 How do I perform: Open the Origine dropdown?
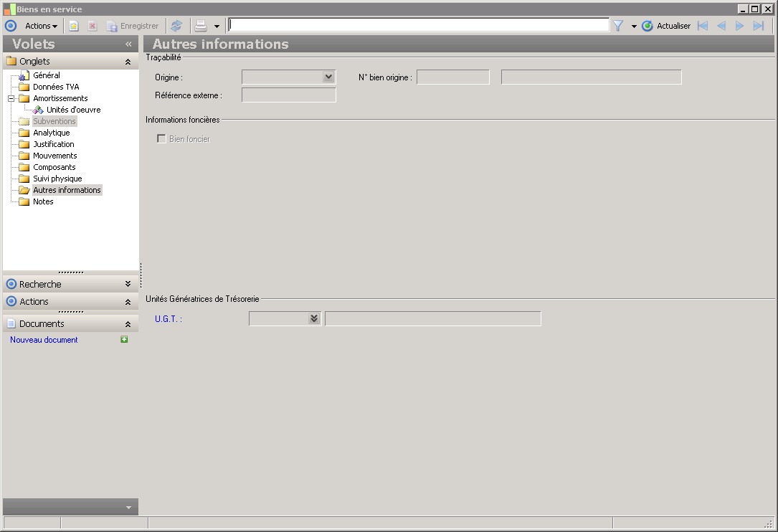(328, 77)
